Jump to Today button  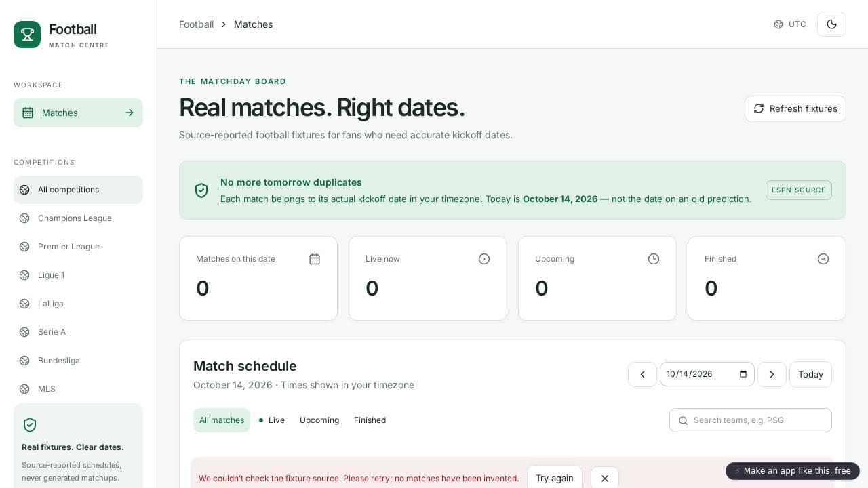click(x=810, y=374)
